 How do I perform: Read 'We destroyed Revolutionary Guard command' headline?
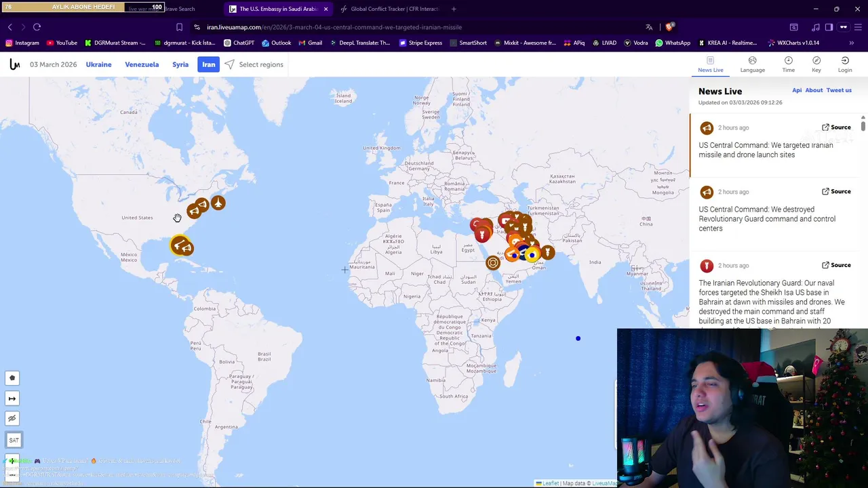tap(767, 219)
